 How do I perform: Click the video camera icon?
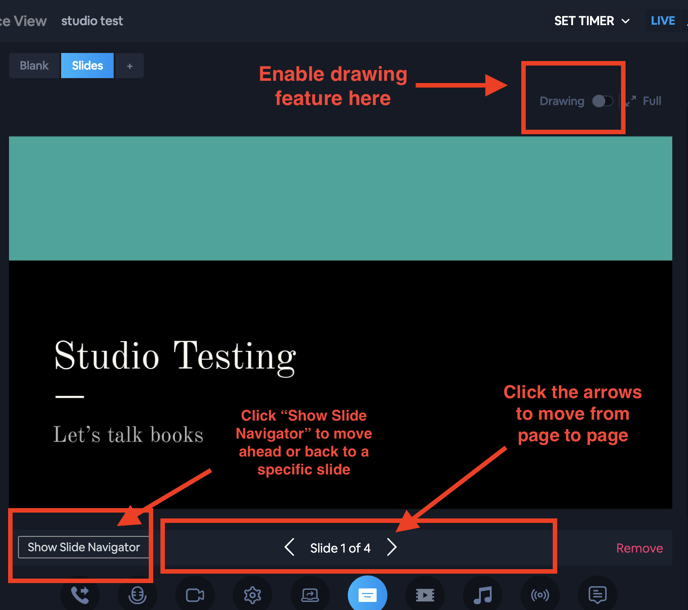coord(195,595)
